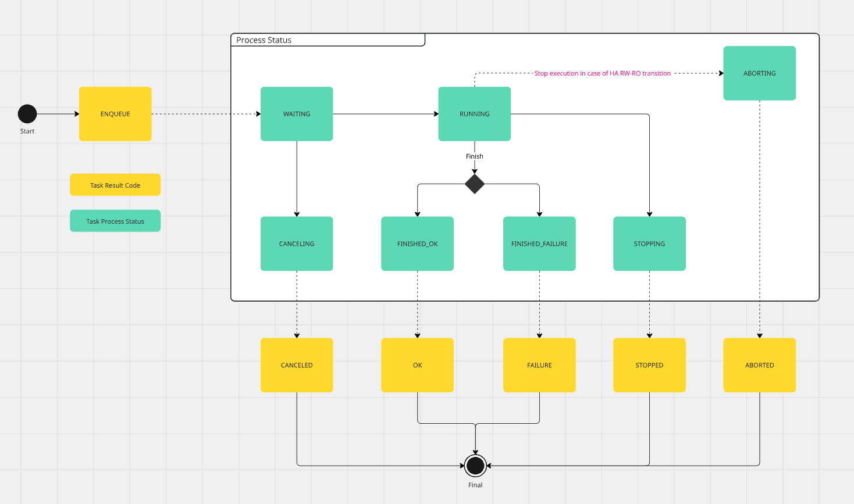
Task: Click the OK result box
Action: point(417,365)
